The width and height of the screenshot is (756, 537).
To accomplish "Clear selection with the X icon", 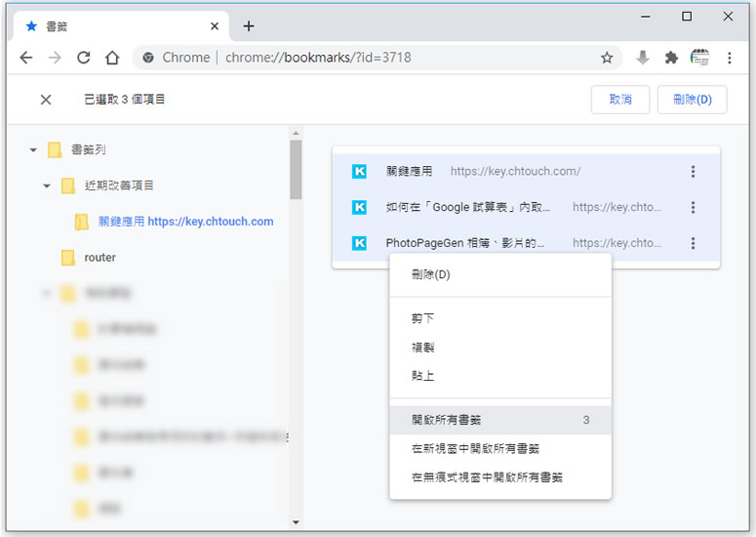I will pyautogui.click(x=46, y=100).
